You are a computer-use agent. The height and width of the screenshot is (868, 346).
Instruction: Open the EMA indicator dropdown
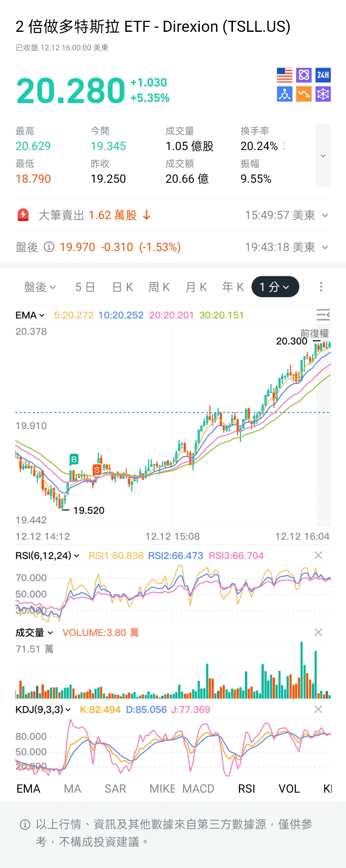tap(30, 315)
